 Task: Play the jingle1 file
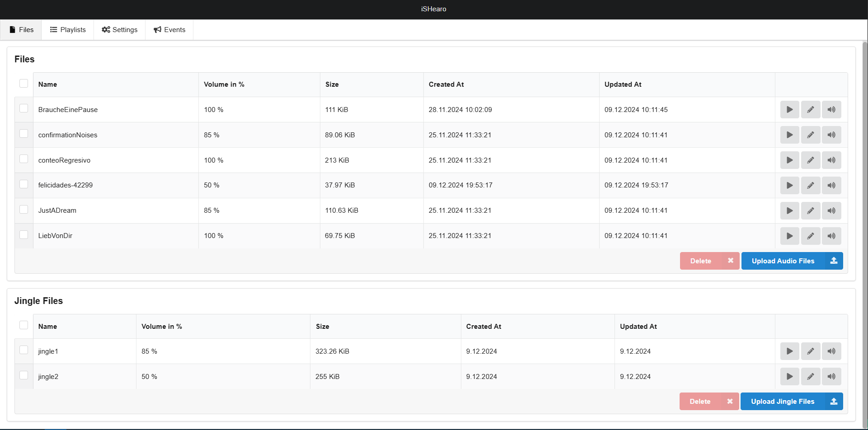[x=789, y=351]
